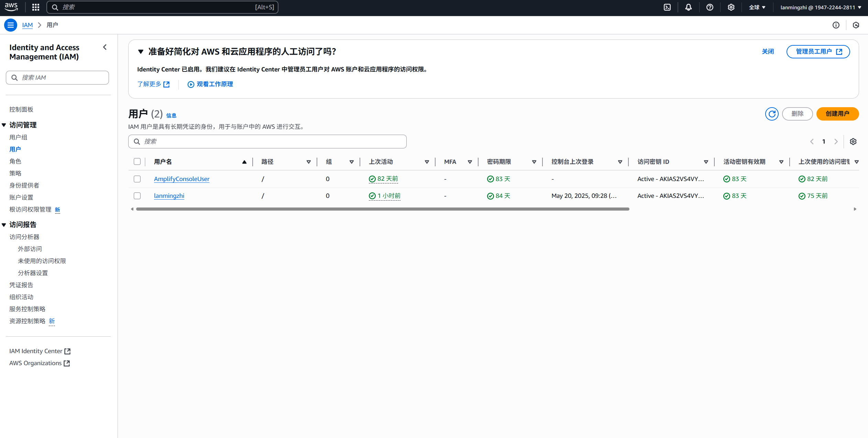The width and height of the screenshot is (868, 438).
Task: Click the horizontal table scrollbar
Action: pos(382,209)
